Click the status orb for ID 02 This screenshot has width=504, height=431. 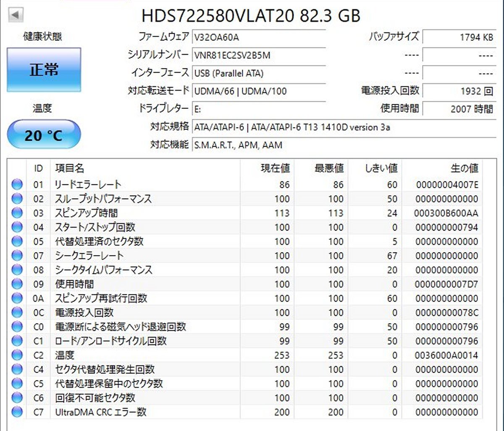click(17, 199)
